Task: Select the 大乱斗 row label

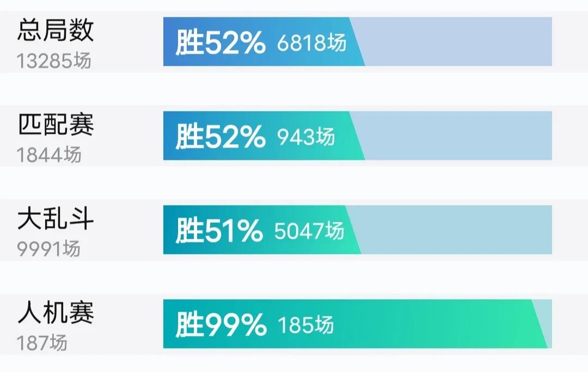Action: 56,219
